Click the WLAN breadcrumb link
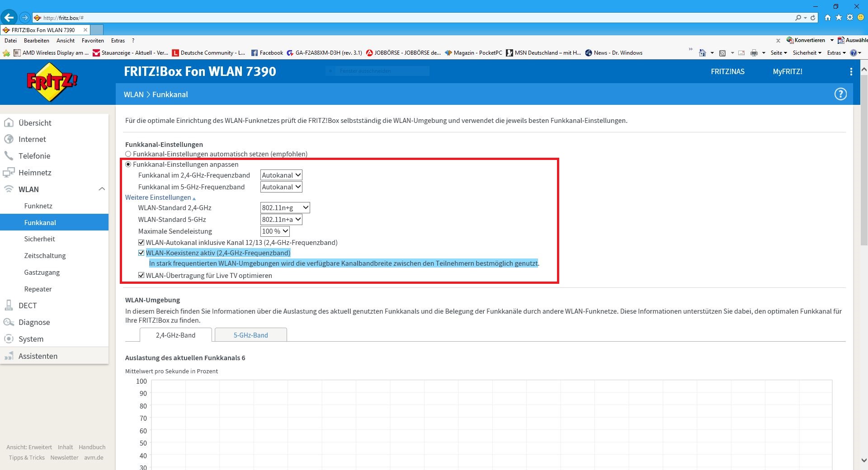This screenshot has width=868, height=470. [x=133, y=94]
